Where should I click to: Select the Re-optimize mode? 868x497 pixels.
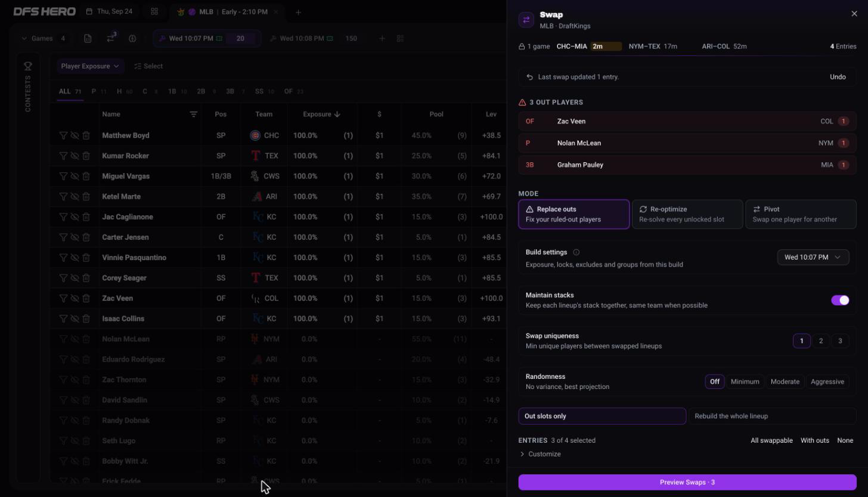point(687,214)
